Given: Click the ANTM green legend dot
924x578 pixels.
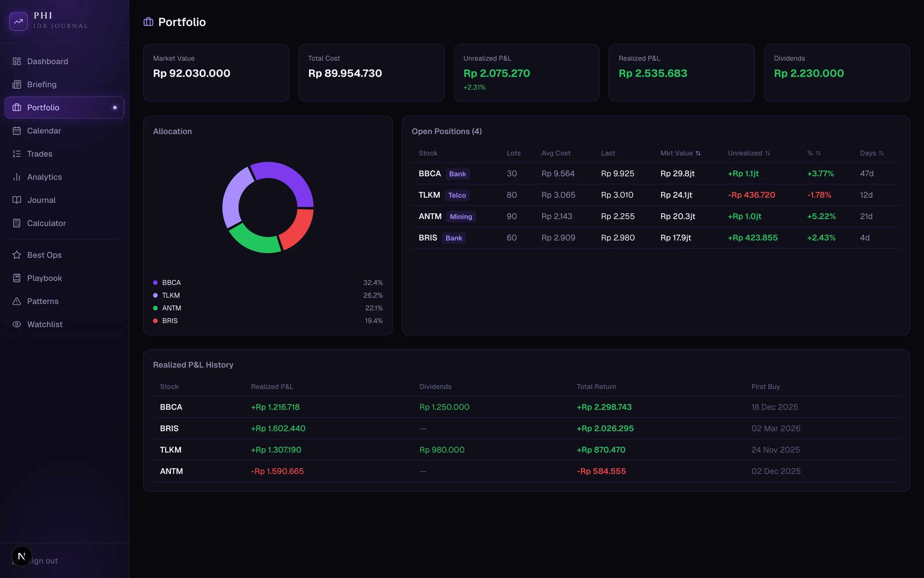Looking at the screenshot, I should point(155,308).
